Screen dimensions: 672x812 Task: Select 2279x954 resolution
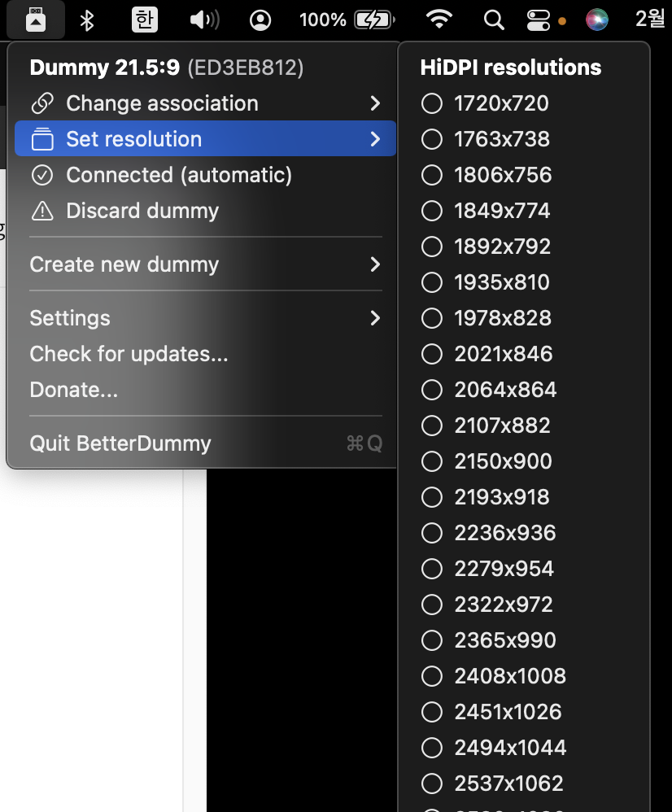pos(523,569)
